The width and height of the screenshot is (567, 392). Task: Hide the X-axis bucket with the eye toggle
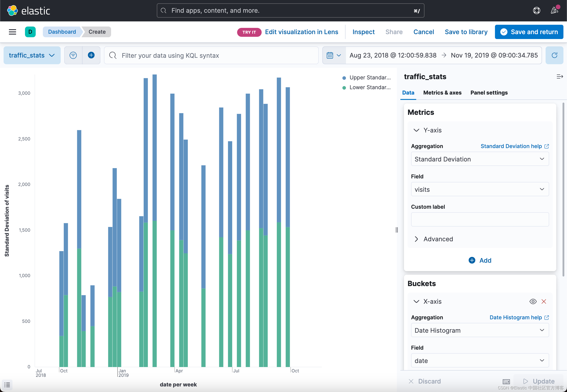point(533,301)
